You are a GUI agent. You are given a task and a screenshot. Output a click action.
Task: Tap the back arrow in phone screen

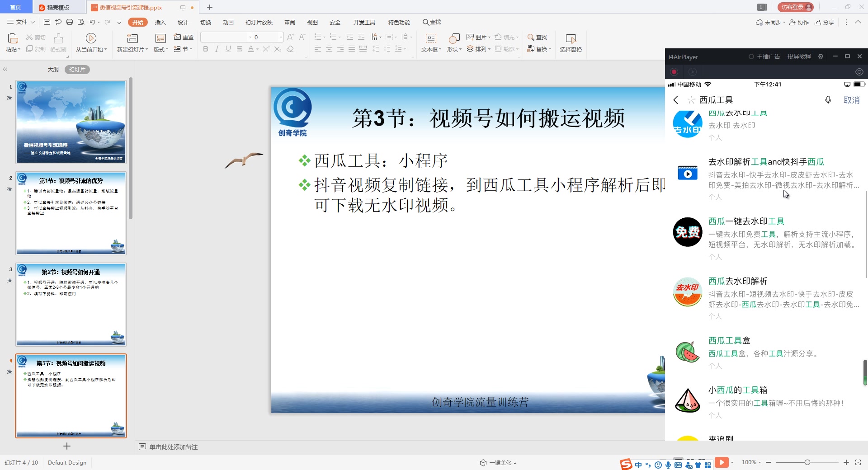point(676,100)
